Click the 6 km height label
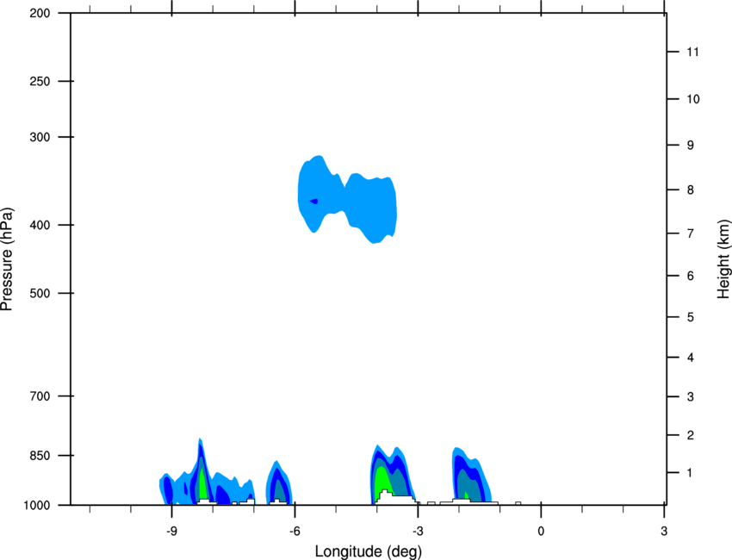Image resolution: width=732 pixels, height=560 pixels. tap(691, 276)
